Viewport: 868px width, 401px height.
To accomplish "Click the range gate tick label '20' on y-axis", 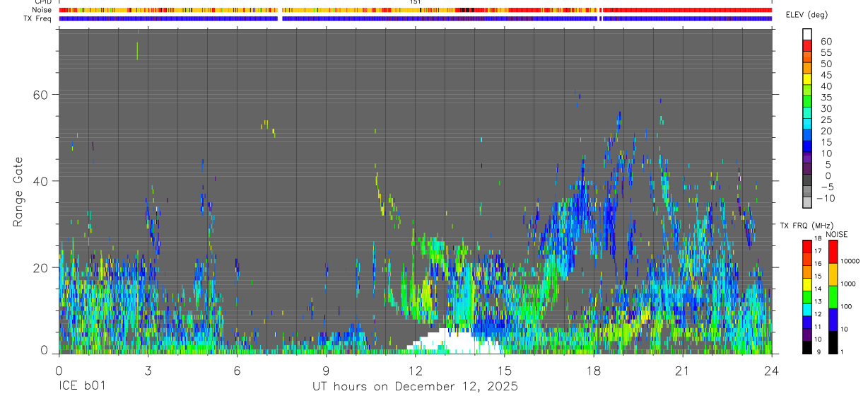I will coord(42,267).
